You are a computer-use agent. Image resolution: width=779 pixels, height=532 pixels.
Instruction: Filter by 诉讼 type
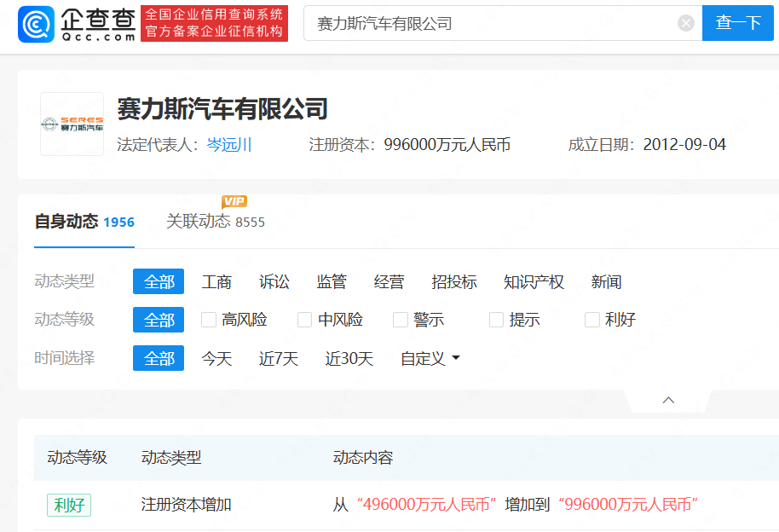click(x=274, y=282)
